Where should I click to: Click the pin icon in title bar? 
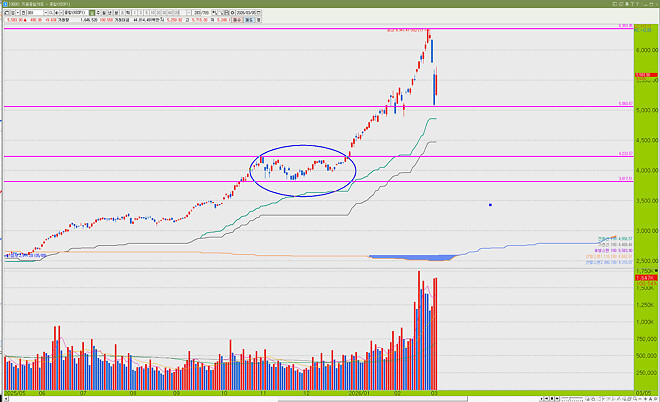coord(627,4)
